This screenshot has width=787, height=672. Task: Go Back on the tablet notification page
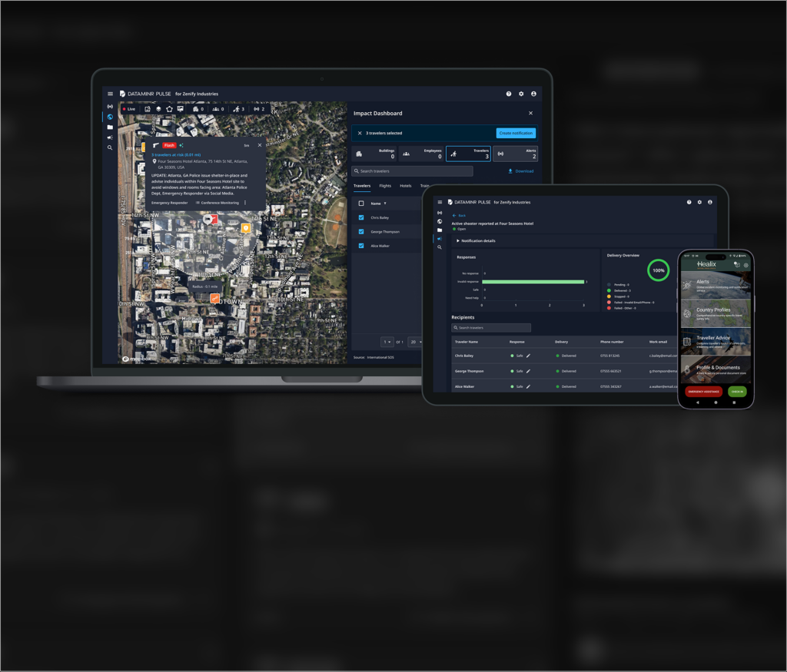(x=460, y=216)
